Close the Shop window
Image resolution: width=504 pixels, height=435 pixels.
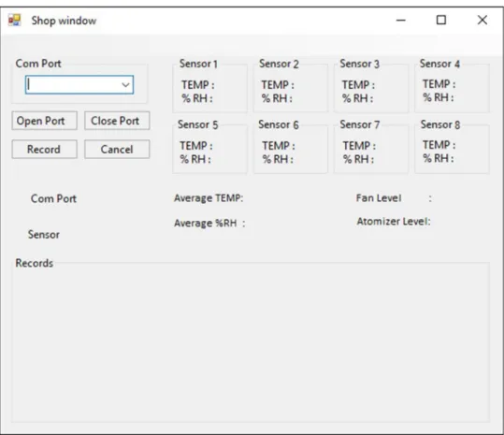point(482,21)
